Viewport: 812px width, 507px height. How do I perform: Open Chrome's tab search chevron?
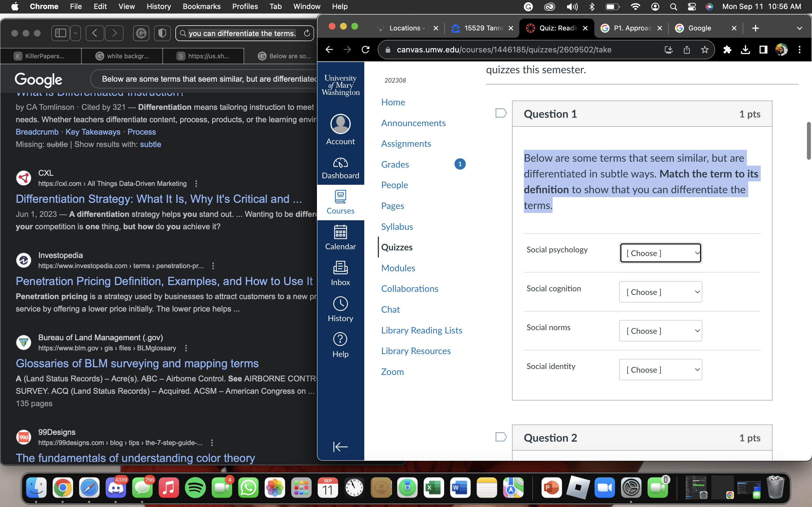[800, 28]
